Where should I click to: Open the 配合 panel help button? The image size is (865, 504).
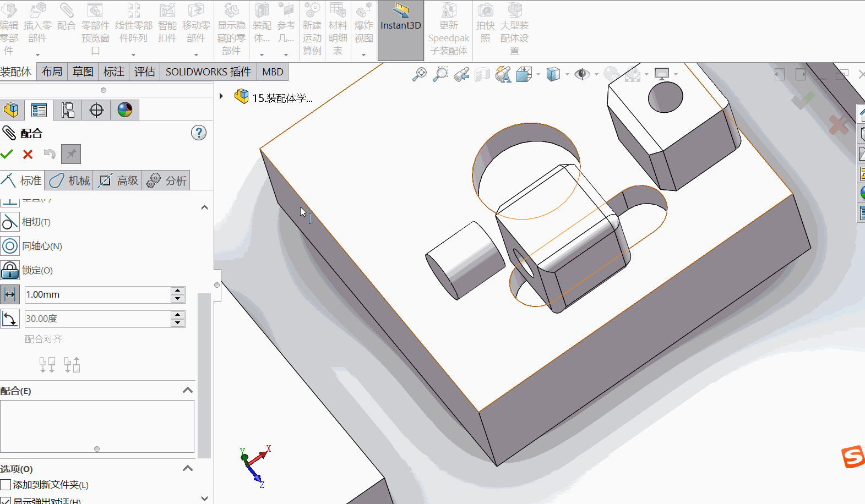[x=199, y=133]
